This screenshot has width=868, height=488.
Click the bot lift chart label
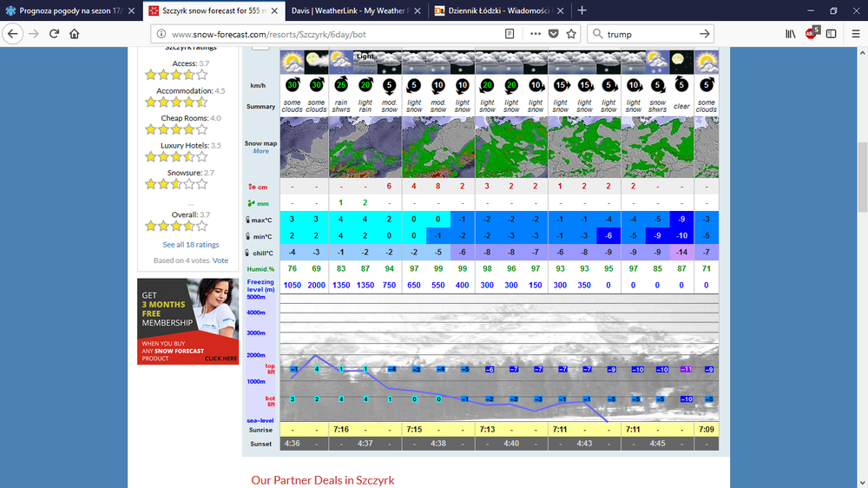tap(270, 401)
